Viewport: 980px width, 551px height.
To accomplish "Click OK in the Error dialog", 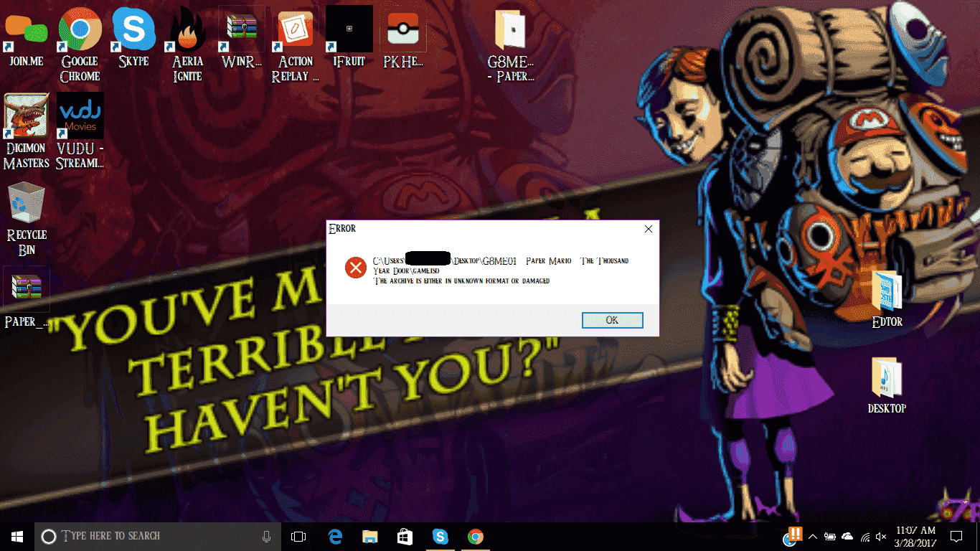I will [612, 320].
